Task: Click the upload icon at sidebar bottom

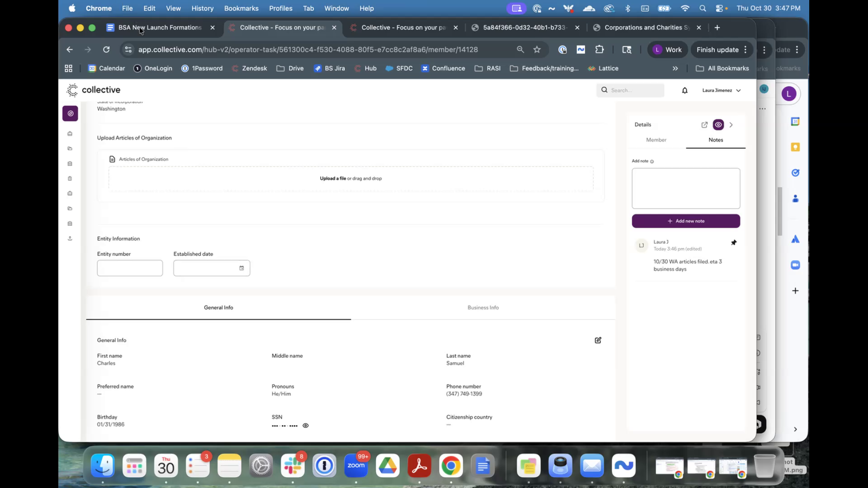Action: pos(70,238)
